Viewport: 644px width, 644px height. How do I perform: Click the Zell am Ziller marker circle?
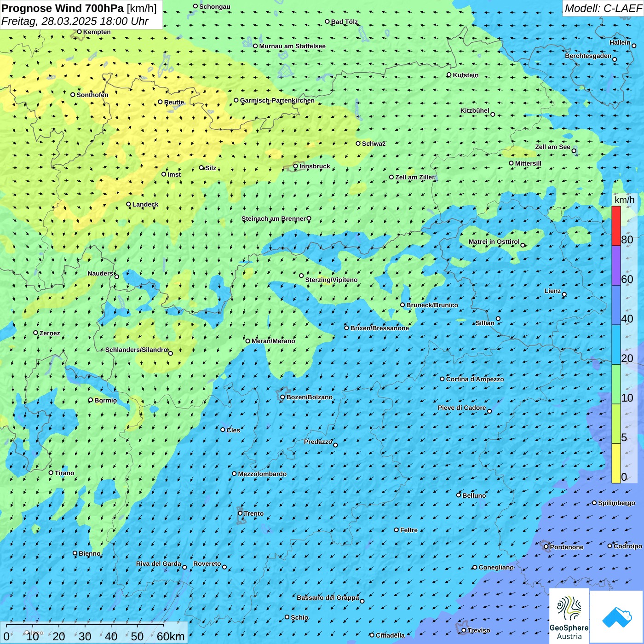click(391, 177)
